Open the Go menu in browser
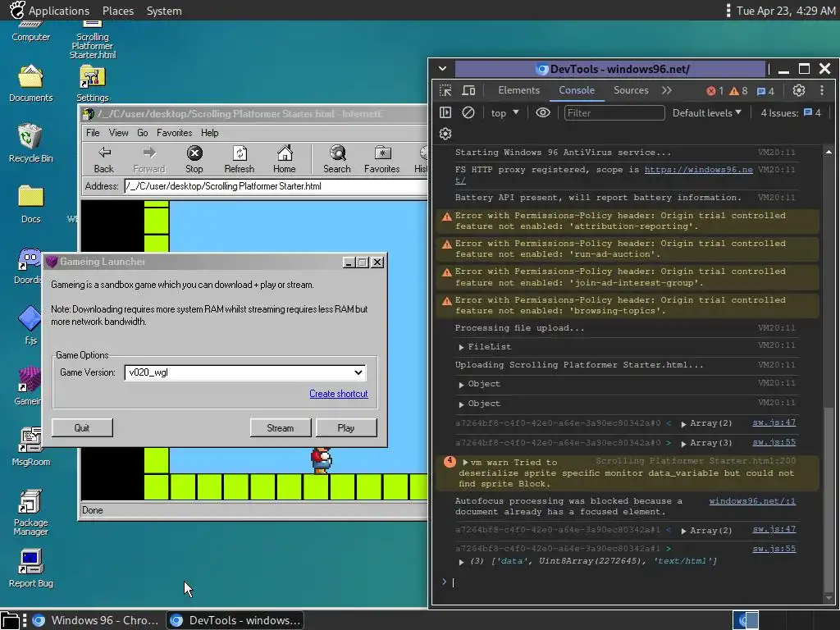840x630 pixels. 143,133
